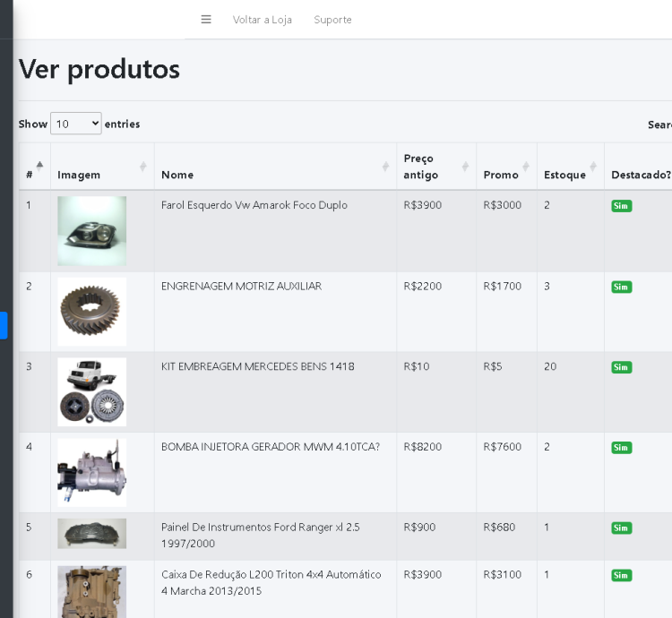The height and width of the screenshot is (618, 672).
Task: Sort table by Promo column
Action: [x=506, y=167]
